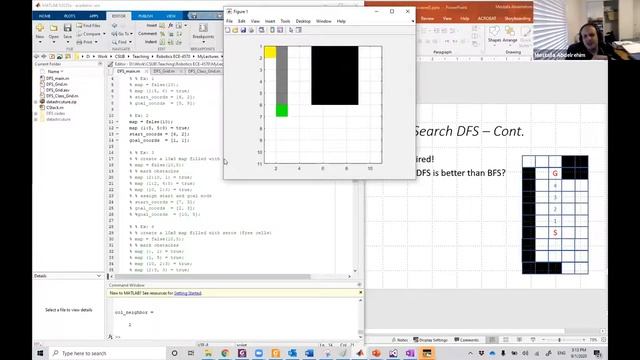Screen dimensions: 640x360
Task: Click the comment percent icon beside Comment
Action: [x=162, y=34]
